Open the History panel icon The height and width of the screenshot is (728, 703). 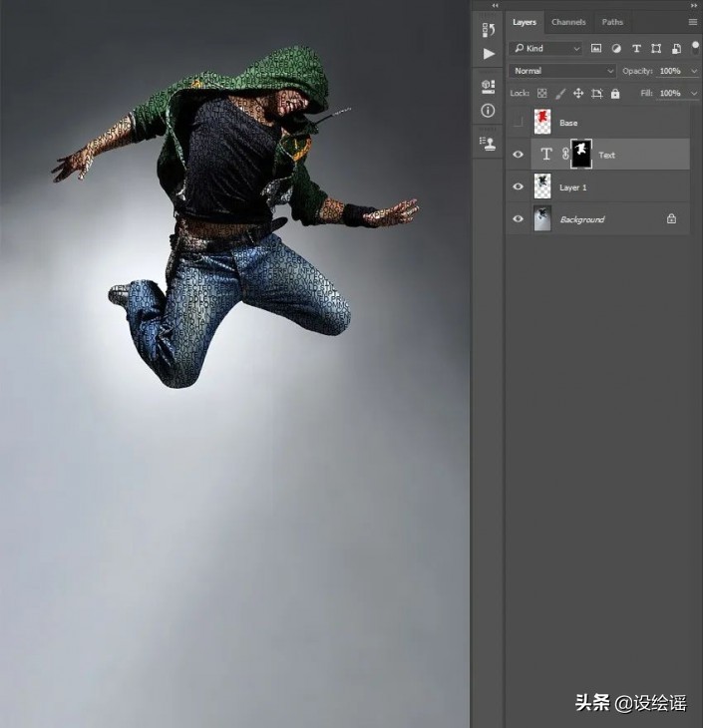click(x=488, y=30)
